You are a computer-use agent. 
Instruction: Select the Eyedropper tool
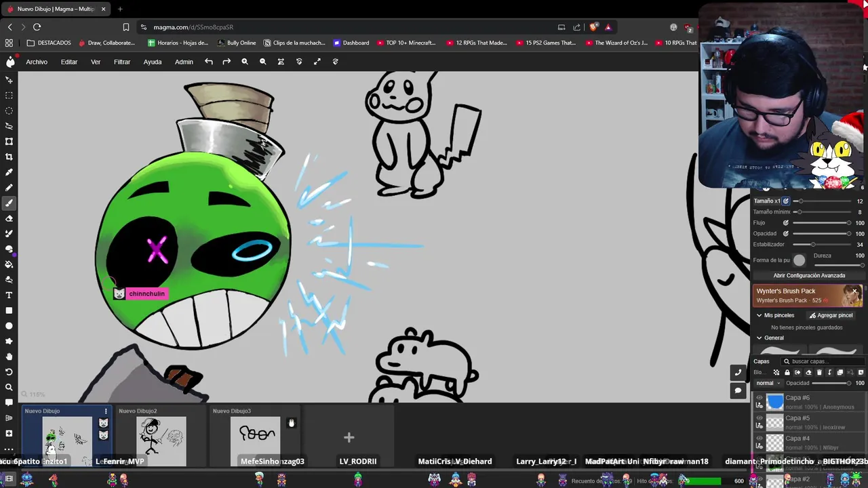[x=9, y=172]
